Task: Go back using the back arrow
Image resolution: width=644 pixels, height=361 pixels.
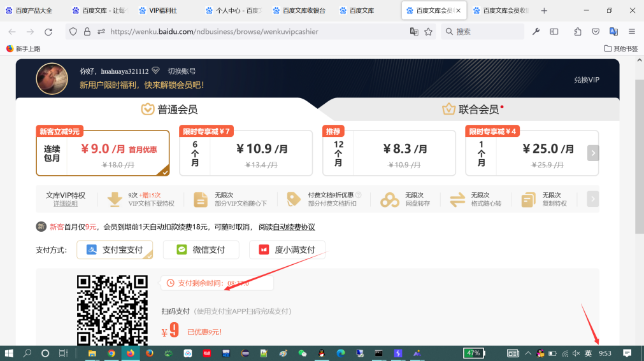Action: click(x=12, y=32)
